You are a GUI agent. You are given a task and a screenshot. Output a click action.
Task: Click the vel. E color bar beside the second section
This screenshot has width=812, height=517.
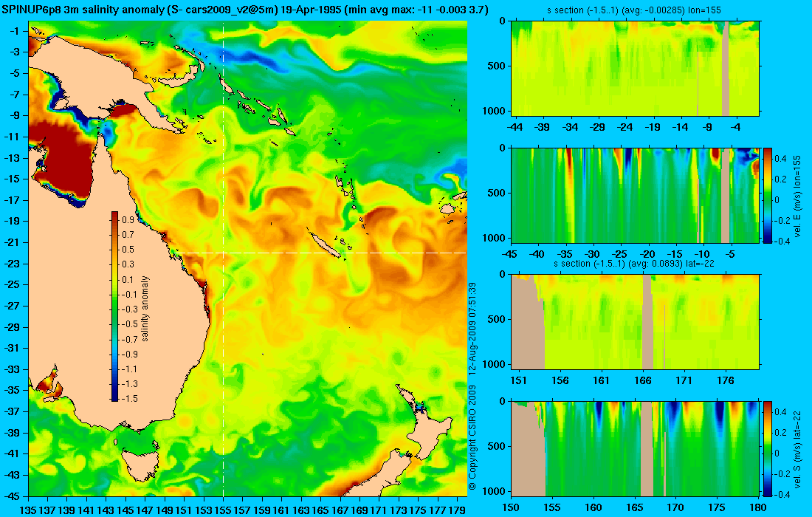(x=767, y=195)
